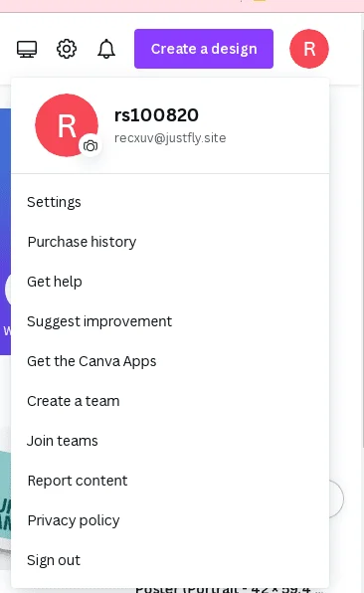Click the red R account avatar in header
The height and width of the screenshot is (593, 364).
point(309,49)
